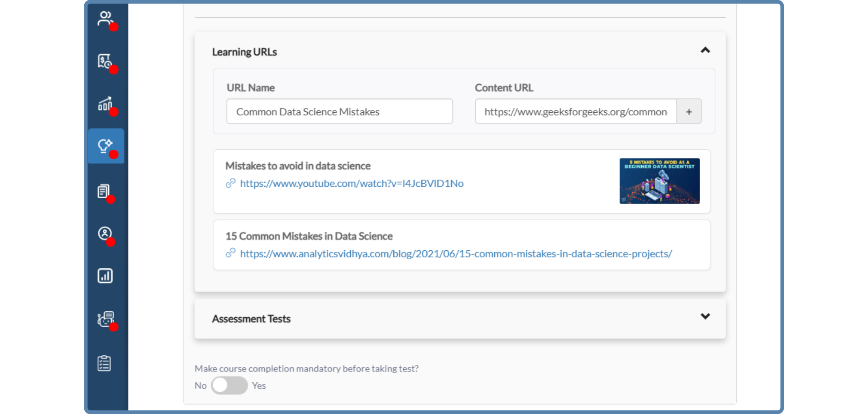Click 'Mistakes to avoid in data science' title

click(x=298, y=166)
